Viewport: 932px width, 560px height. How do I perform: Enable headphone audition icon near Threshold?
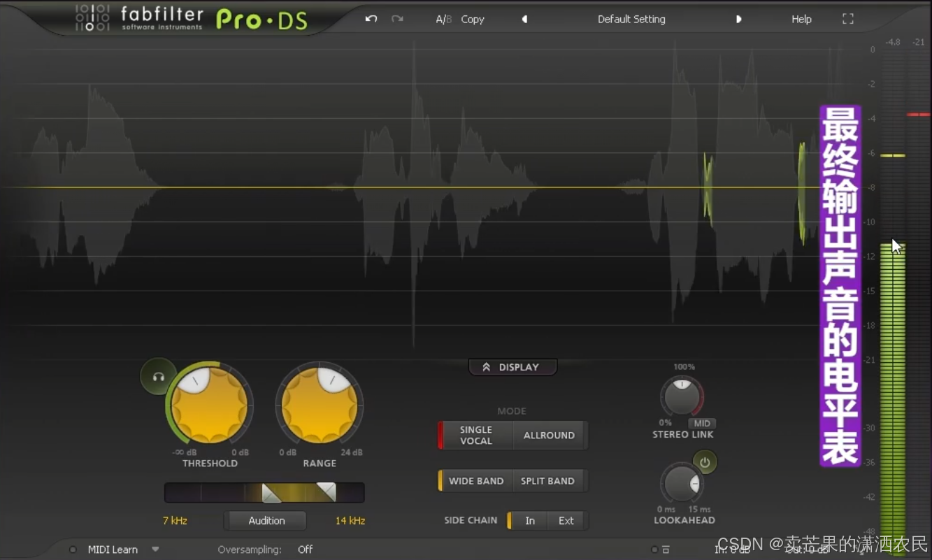pos(158,377)
